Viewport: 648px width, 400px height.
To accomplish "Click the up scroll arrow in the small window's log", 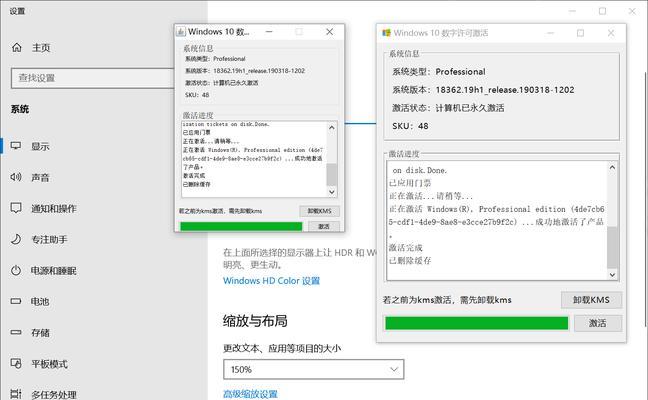I will [332, 128].
